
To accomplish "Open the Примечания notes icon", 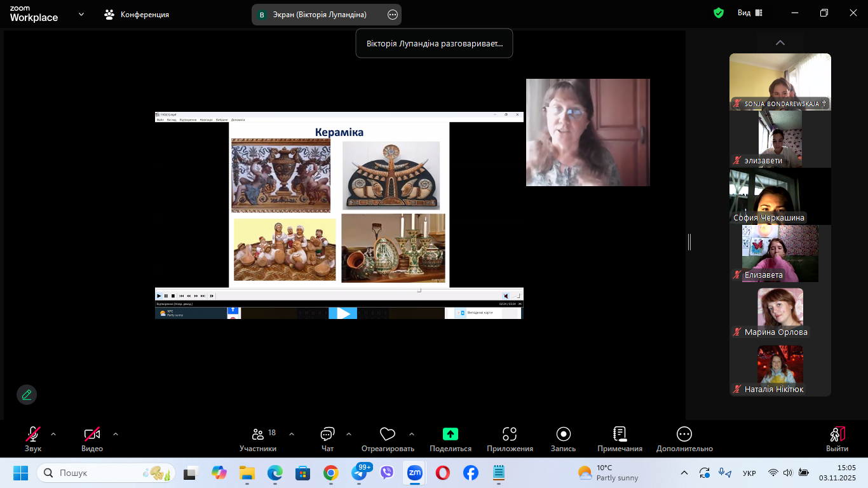I will pos(620,435).
